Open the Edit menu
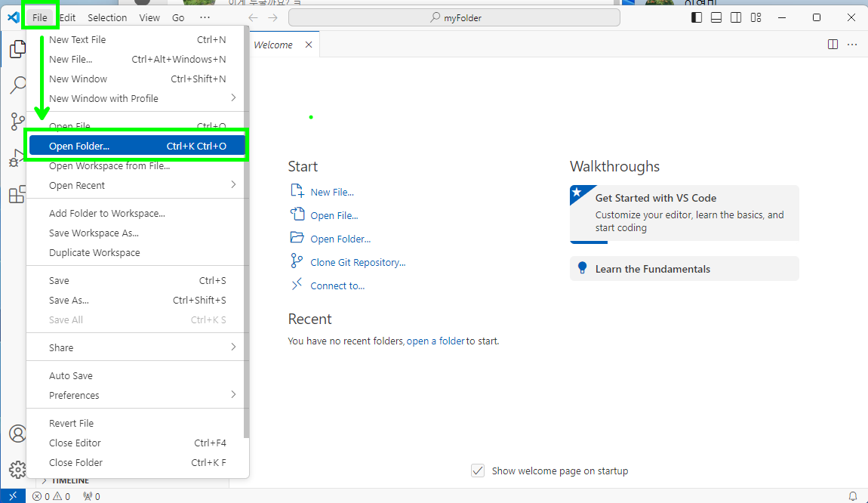The image size is (868, 503). 67,17
